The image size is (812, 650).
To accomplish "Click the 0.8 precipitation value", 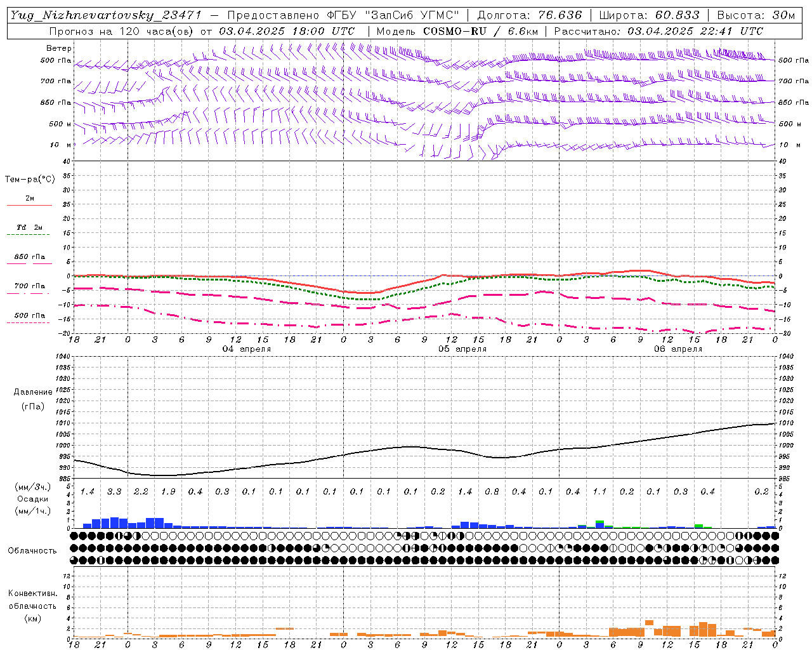I will [x=492, y=492].
